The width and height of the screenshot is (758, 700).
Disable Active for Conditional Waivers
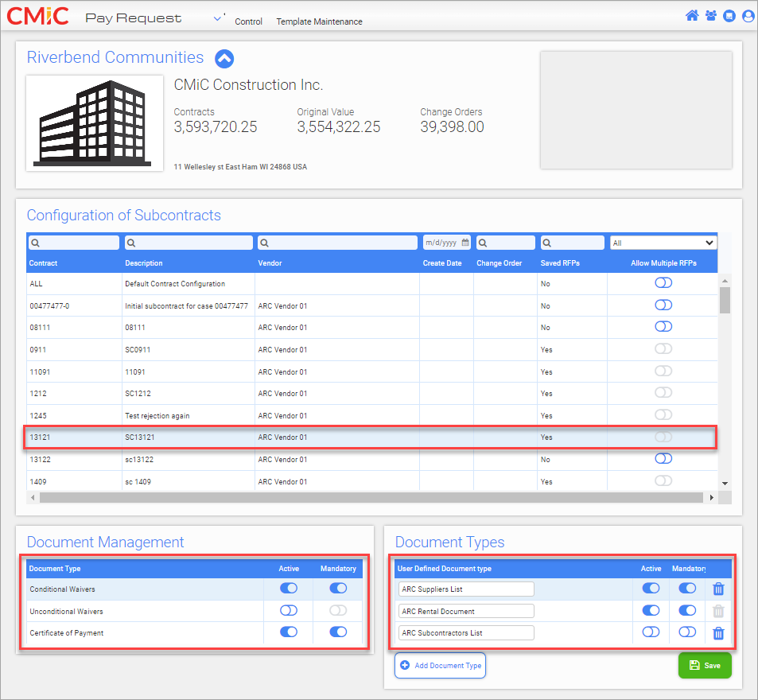[x=288, y=588]
